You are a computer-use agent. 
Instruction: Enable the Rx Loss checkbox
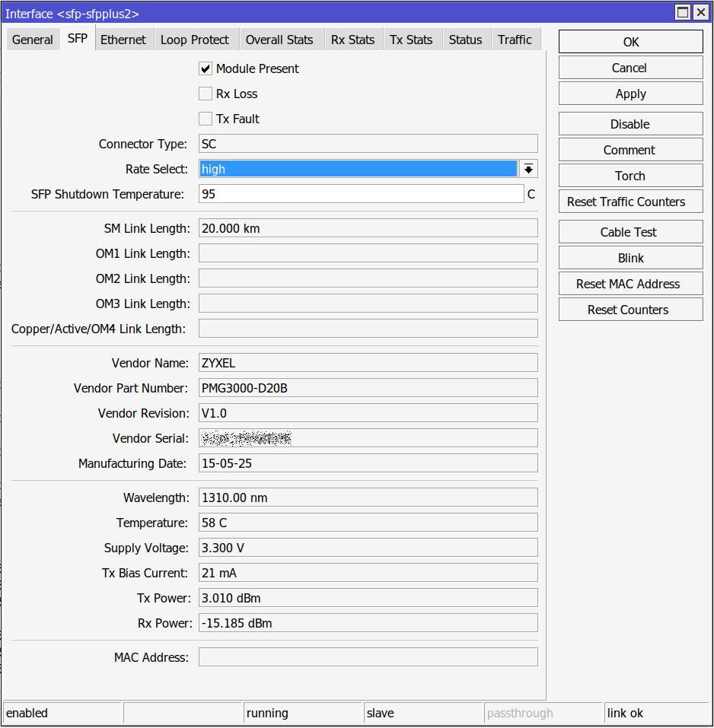[x=206, y=94]
